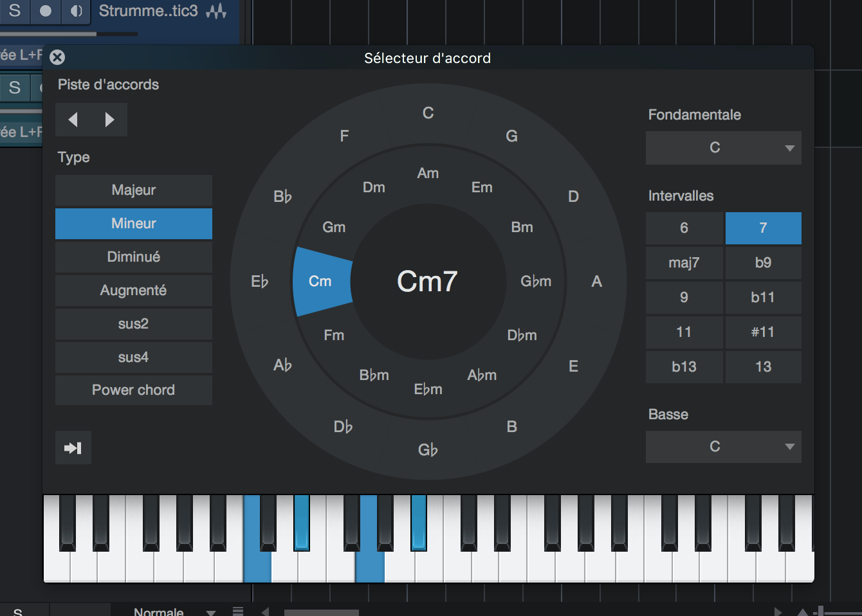
Task: Select E♭ major on the chord wheel
Action: 260,281
